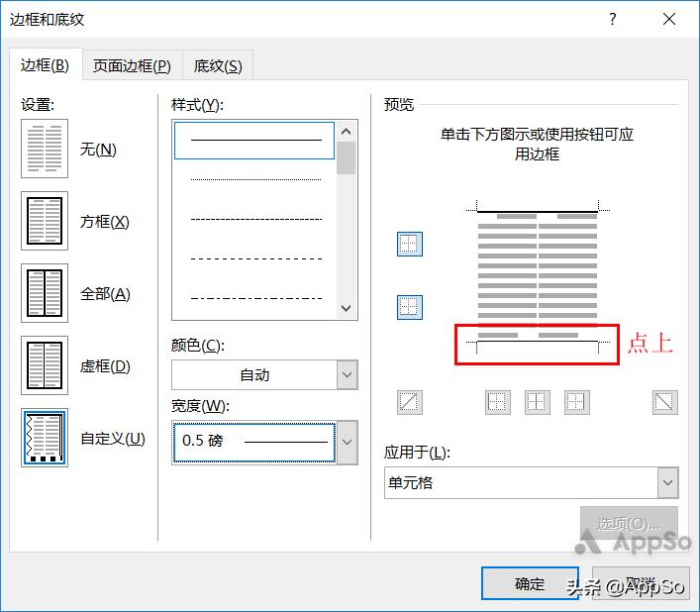Select the 无(N) no-border preset icon
The width and height of the screenshot is (700, 612).
coord(45,149)
